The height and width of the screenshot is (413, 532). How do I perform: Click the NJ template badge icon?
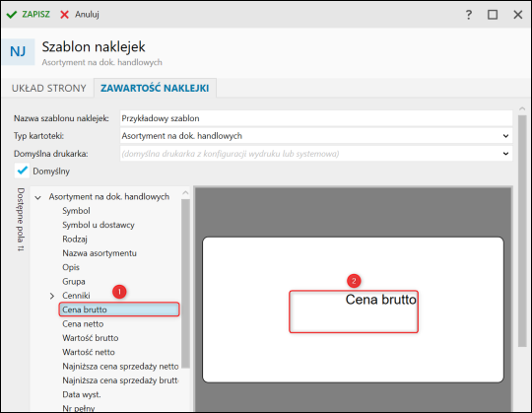[18, 52]
